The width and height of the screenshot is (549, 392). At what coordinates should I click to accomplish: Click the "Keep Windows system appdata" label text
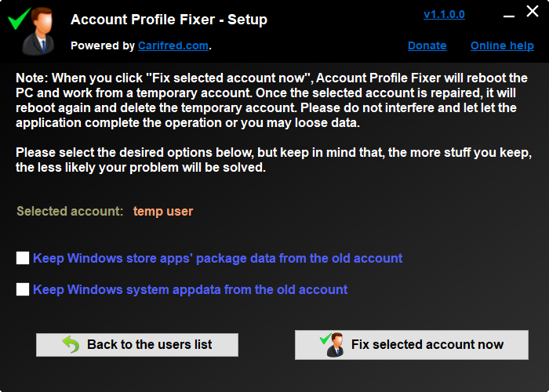(x=190, y=289)
